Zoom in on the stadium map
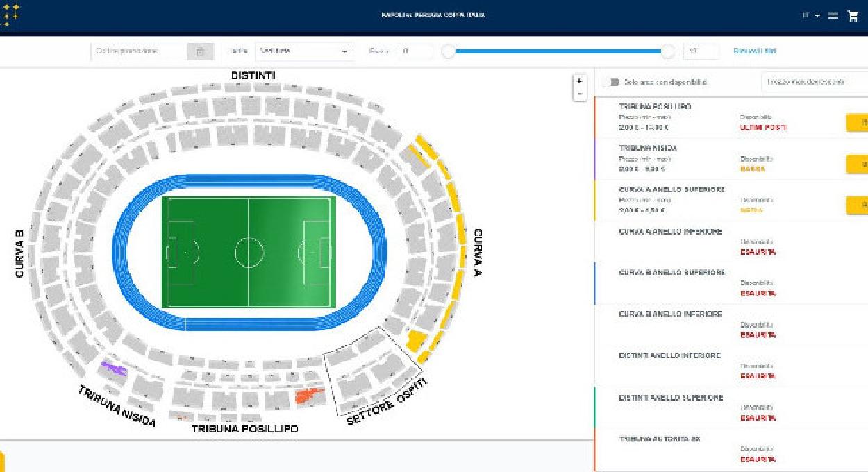868x472 pixels. pyautogui.click(x=581, y=81)
